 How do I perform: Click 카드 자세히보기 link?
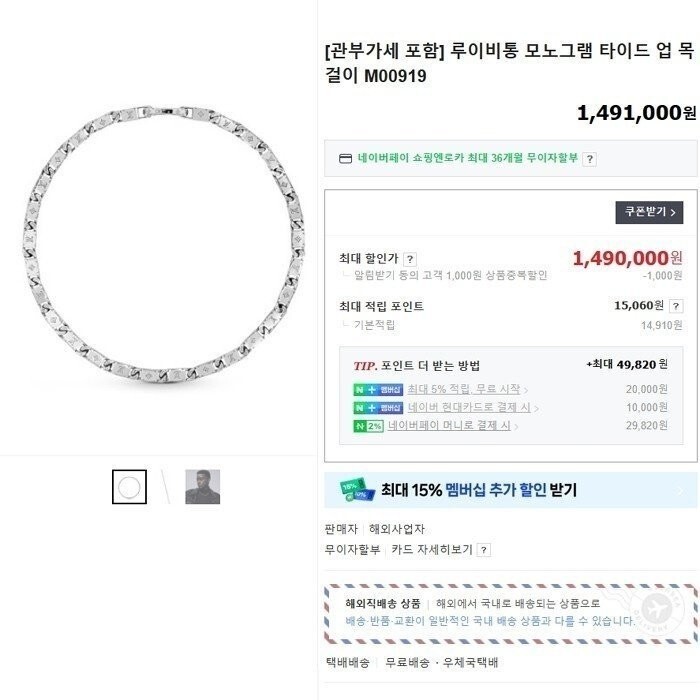(432, 550)
